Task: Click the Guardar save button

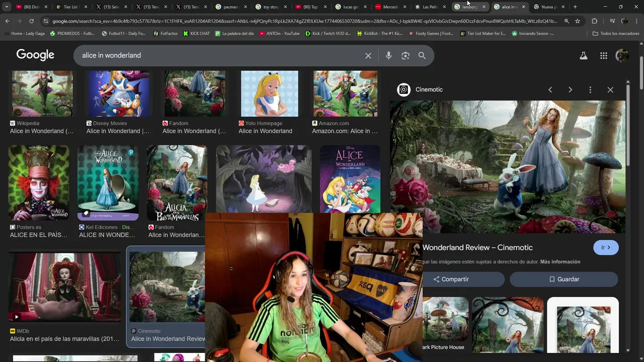Action: coord(563,280)
